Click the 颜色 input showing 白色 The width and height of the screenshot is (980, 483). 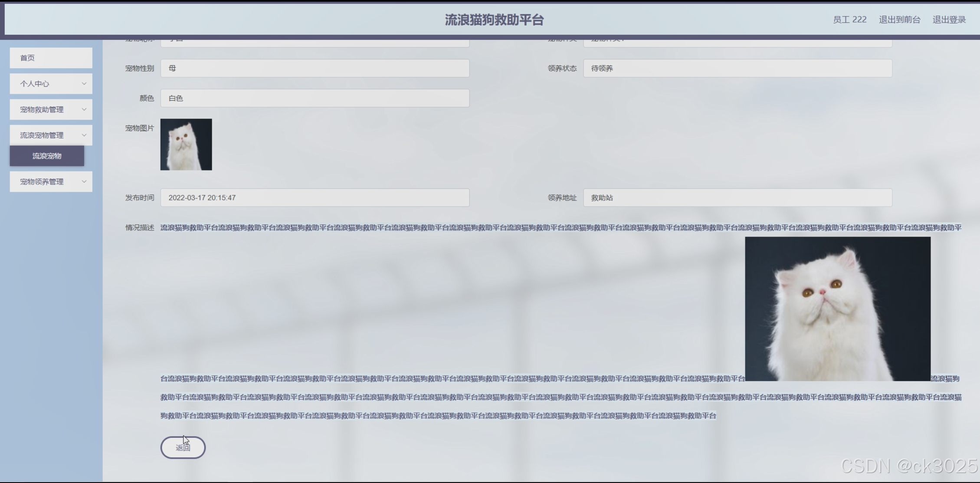tap(315, 98)
